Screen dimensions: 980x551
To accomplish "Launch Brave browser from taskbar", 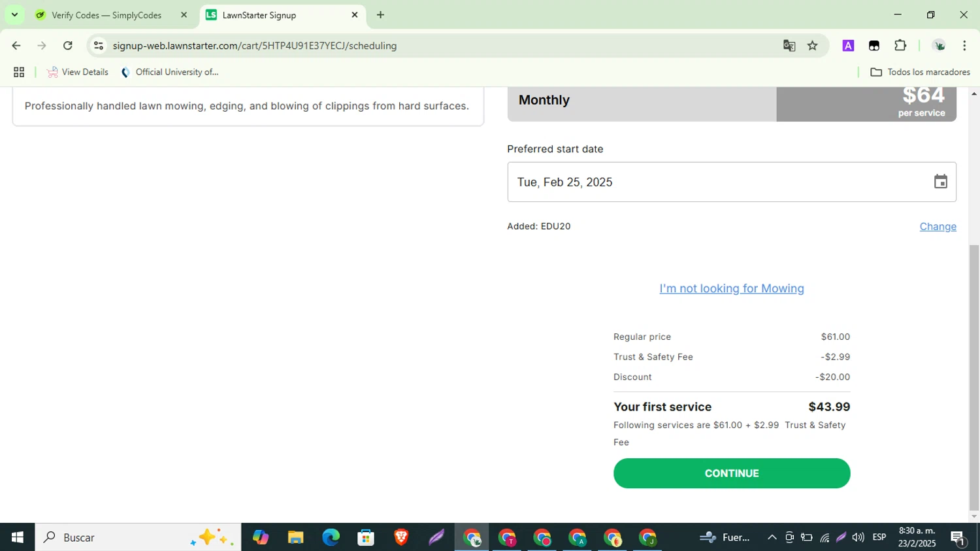I will coord(401,537).
